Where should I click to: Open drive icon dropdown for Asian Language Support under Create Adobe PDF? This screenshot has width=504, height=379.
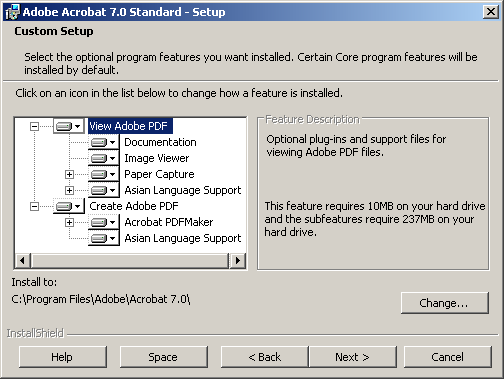(104, 238)
